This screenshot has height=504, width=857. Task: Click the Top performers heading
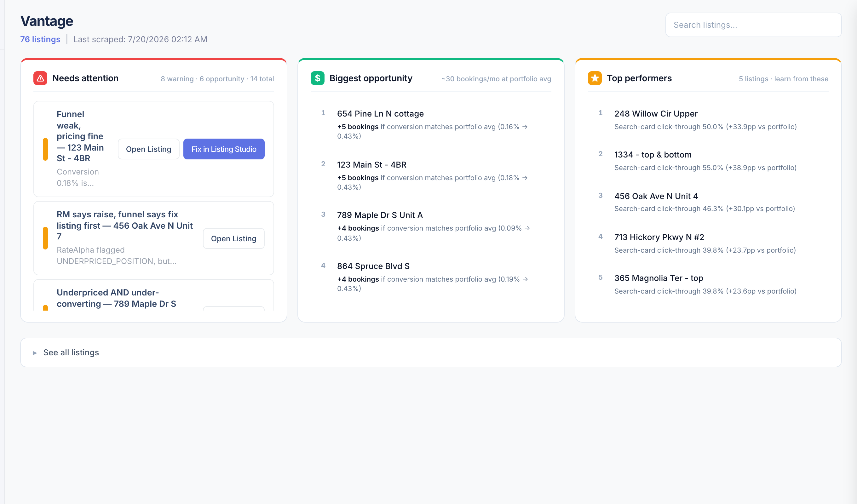coord(639,78)
